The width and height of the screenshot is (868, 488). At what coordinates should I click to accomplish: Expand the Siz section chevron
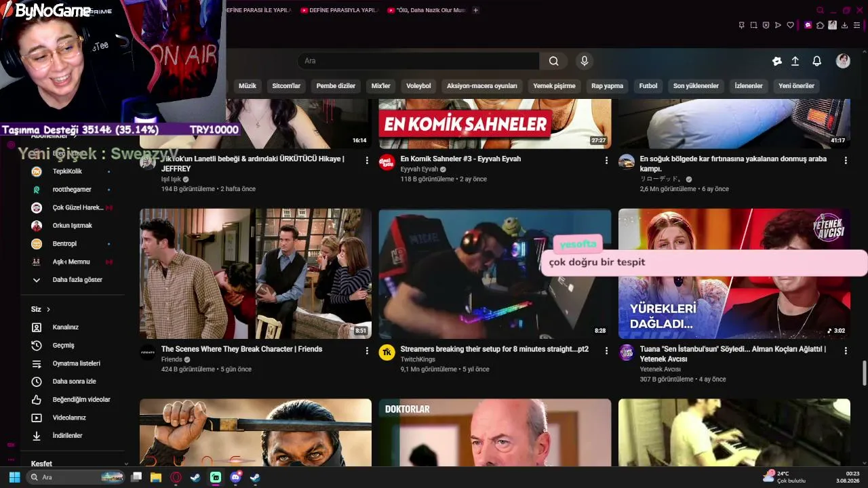[48, 310]
